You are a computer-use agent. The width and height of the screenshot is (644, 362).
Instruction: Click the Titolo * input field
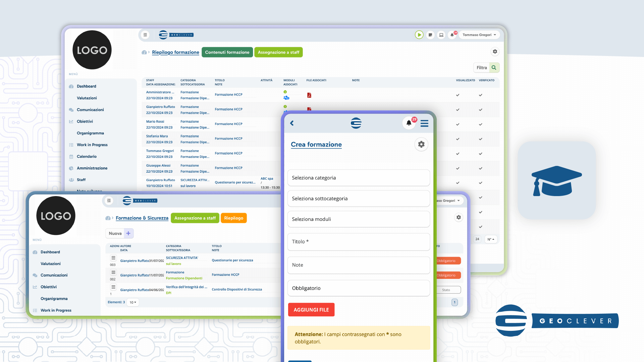coord(359,242)
